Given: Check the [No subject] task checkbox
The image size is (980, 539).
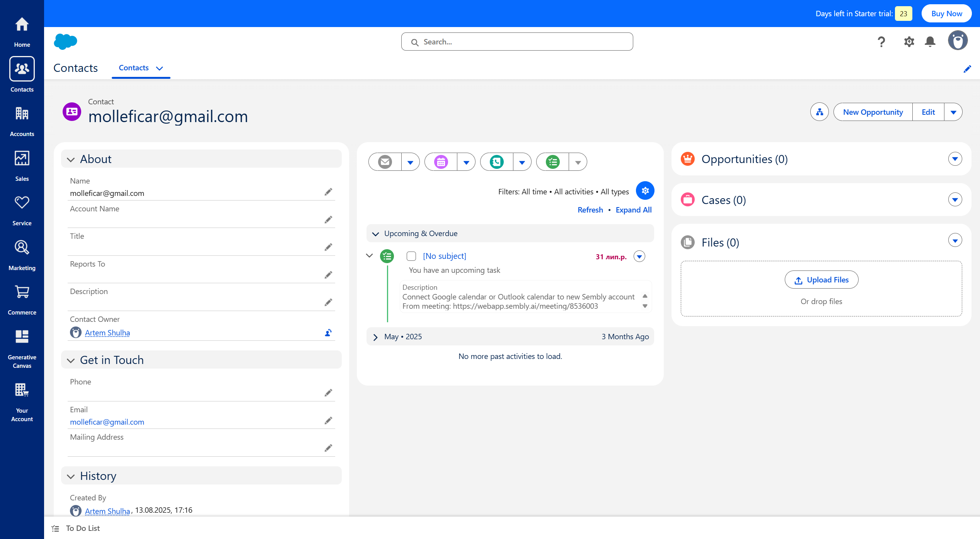Looking at the screenshot, I should click(x=411, y=256).
